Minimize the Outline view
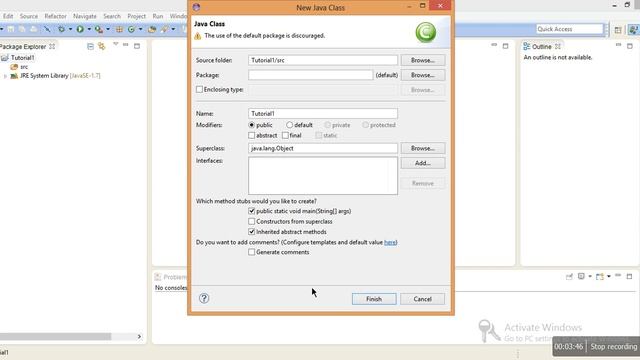 click(618, 44)
